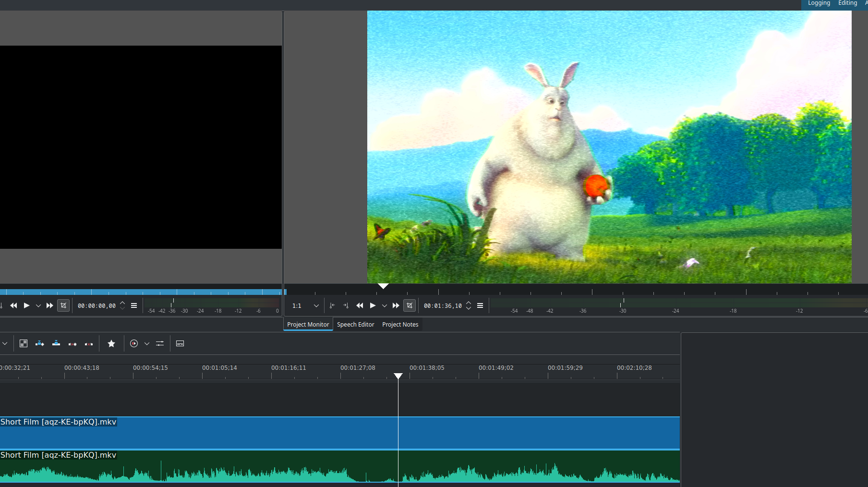Rewind playback in the clip monitor
Screen dimensions: 868x487
point(13,305)
